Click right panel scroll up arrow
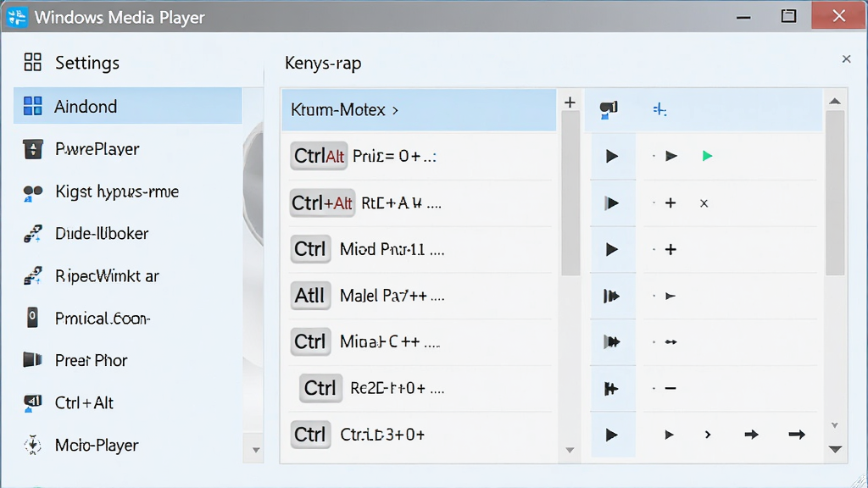 click(835, 102)
